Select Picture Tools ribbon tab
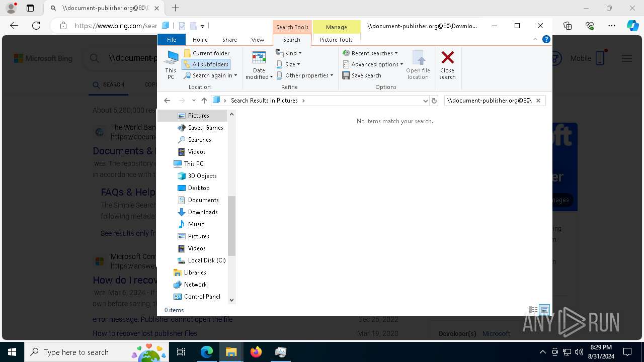644x362 pixels. click(336, 40)
